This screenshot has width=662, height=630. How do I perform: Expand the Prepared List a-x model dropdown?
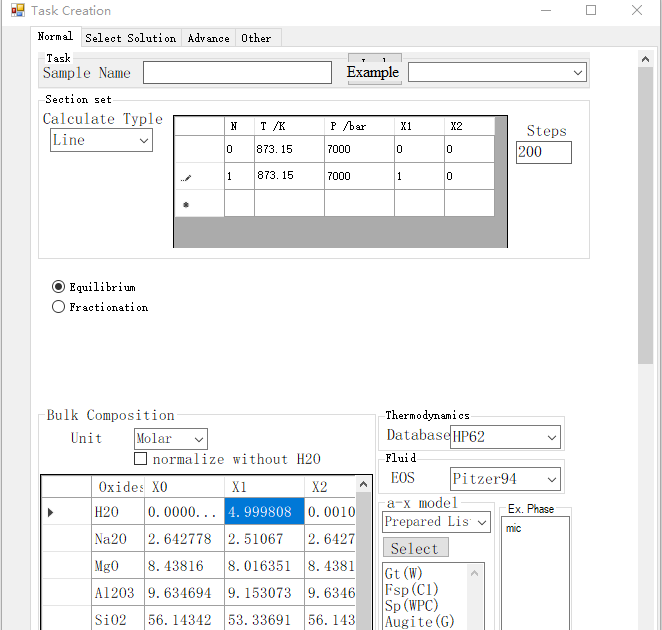pyautogui.click(x=436, y=522)
